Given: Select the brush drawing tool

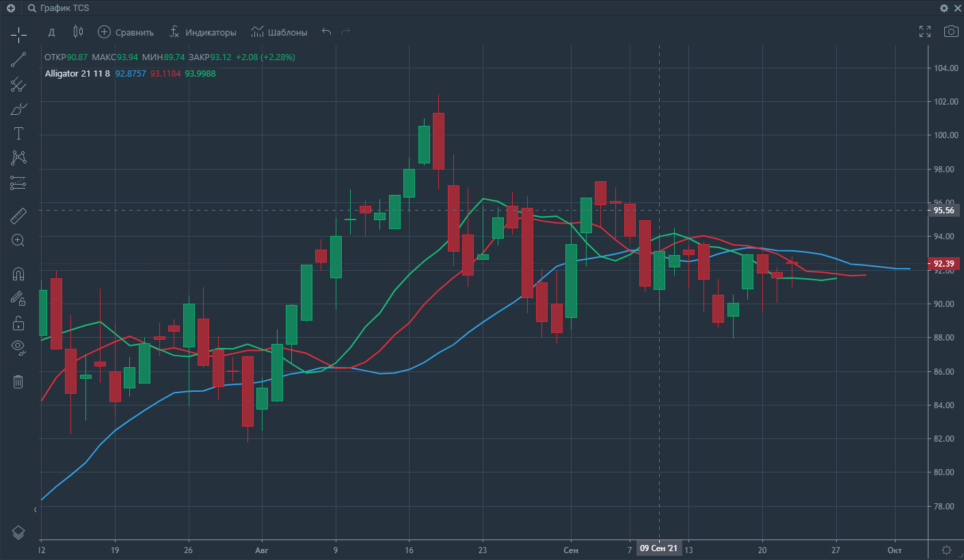Looking at the screenshot, I should click(x=18, y=109).
